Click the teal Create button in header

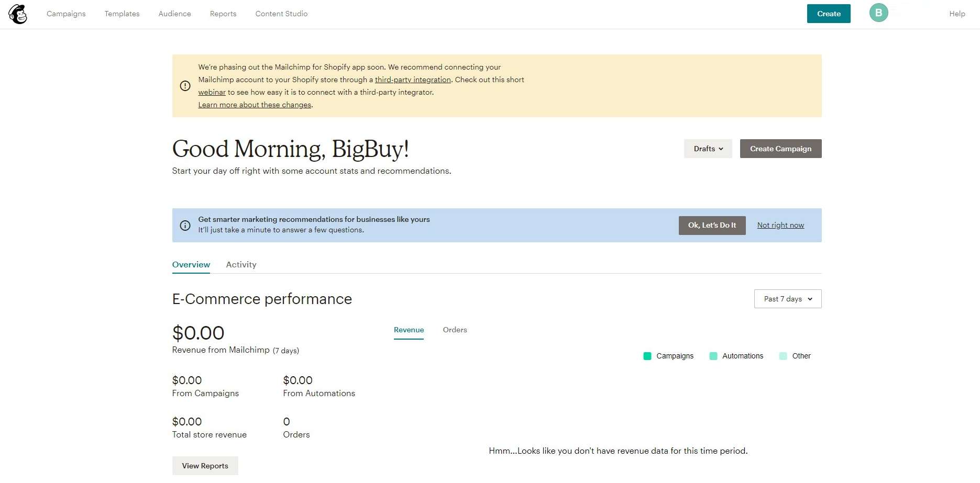(x=828, y=14)
